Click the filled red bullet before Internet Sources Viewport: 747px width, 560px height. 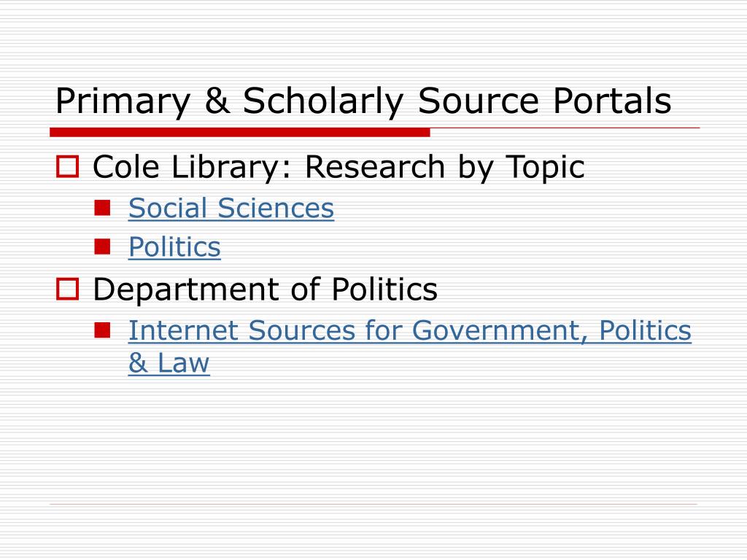pos(102,330)
